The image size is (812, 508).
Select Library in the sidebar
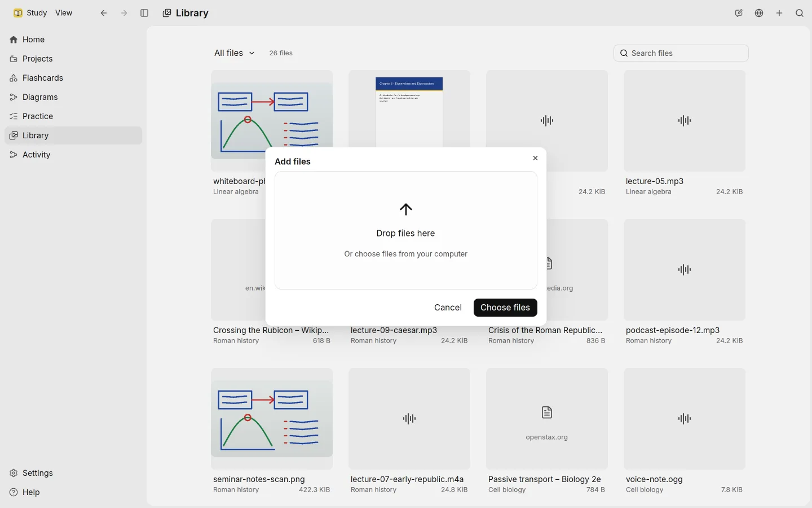(x=73, y=135)
